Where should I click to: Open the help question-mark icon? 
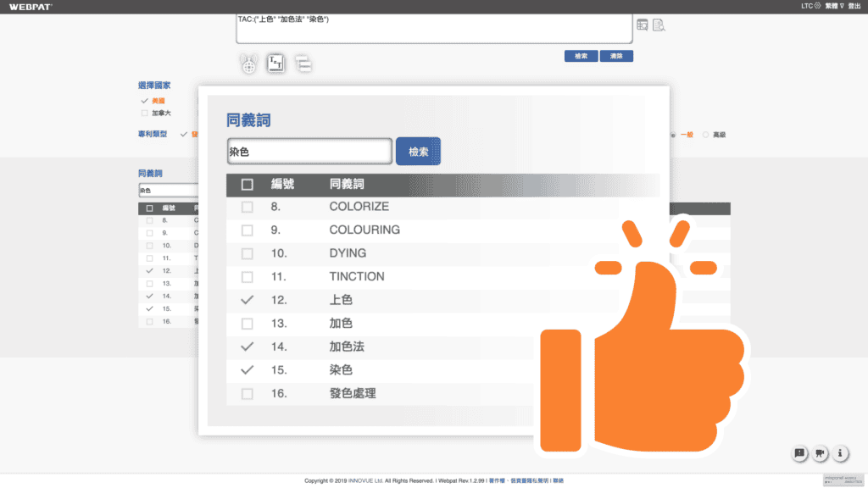(x=820, y=453)
